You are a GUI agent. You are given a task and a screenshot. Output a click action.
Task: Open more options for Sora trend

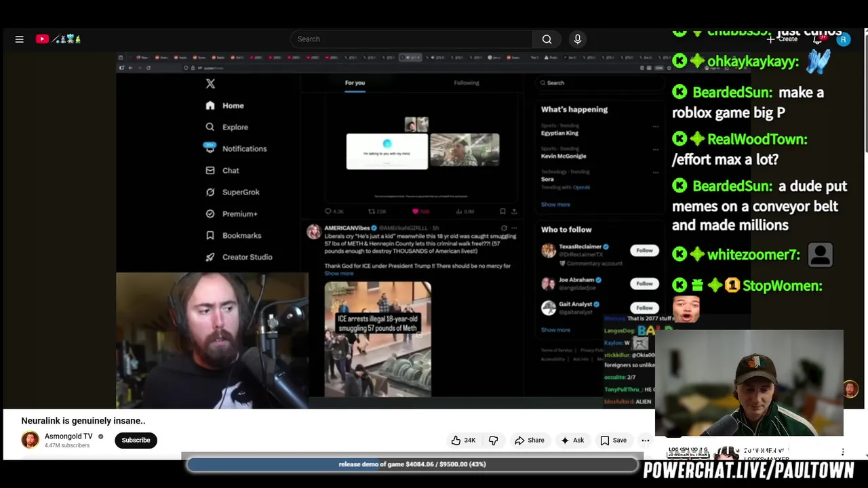(x=655, y=173)
